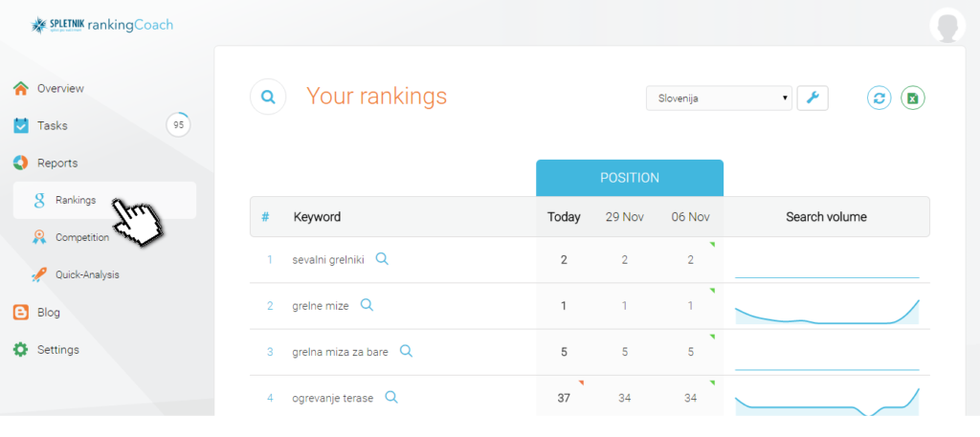
Task: Click 29 Nov position 34 for ogrevanje terase
Action: pyautogui.click(x=625, y=399)
